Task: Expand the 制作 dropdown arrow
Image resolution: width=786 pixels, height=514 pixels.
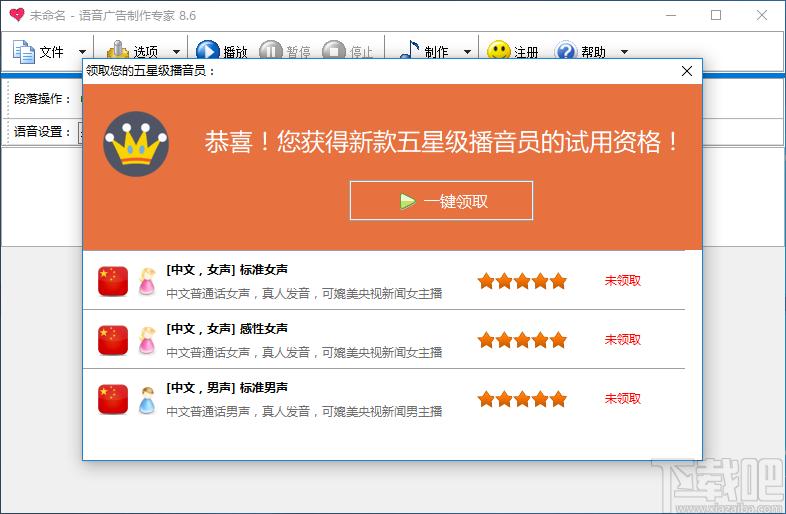Action: pos(468,52)
